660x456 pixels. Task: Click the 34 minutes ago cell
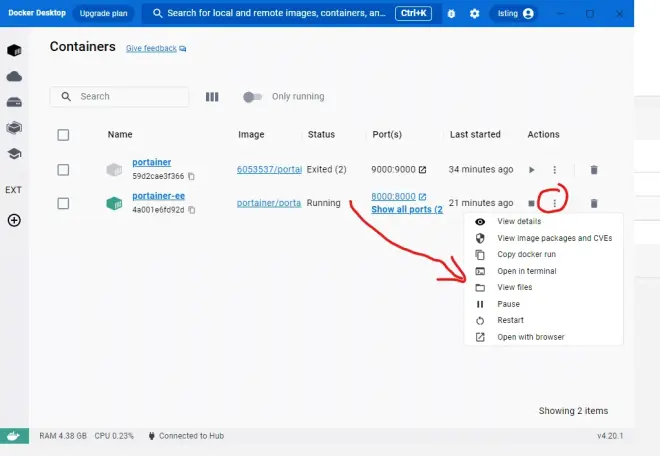click(x=481, y=169)
